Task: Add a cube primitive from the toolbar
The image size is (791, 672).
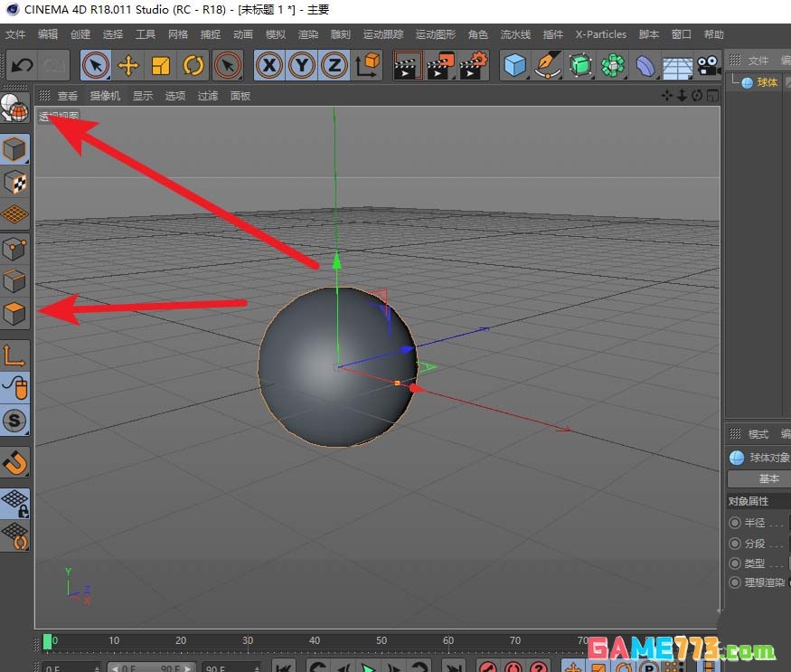Action: [x=514, y=65]
